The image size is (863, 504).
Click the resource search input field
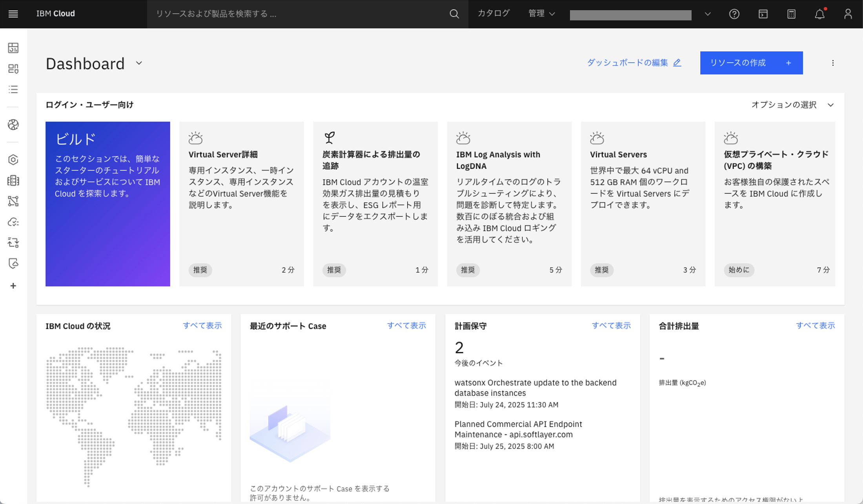tap(275, 14)
